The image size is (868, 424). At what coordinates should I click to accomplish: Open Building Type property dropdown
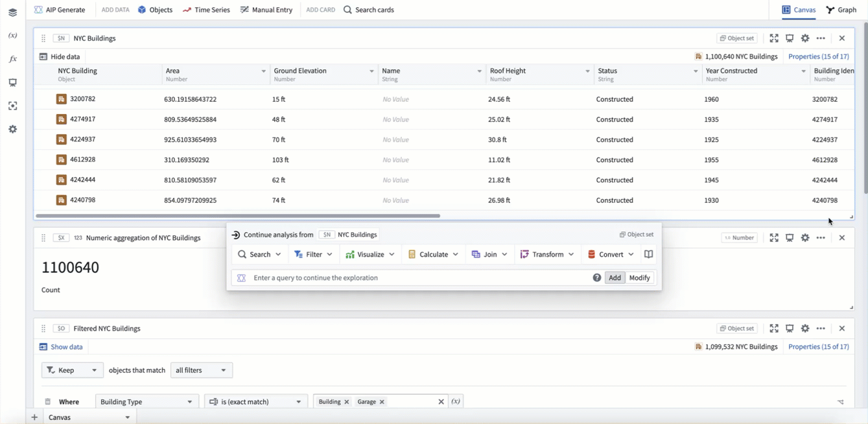pos(147,402)
